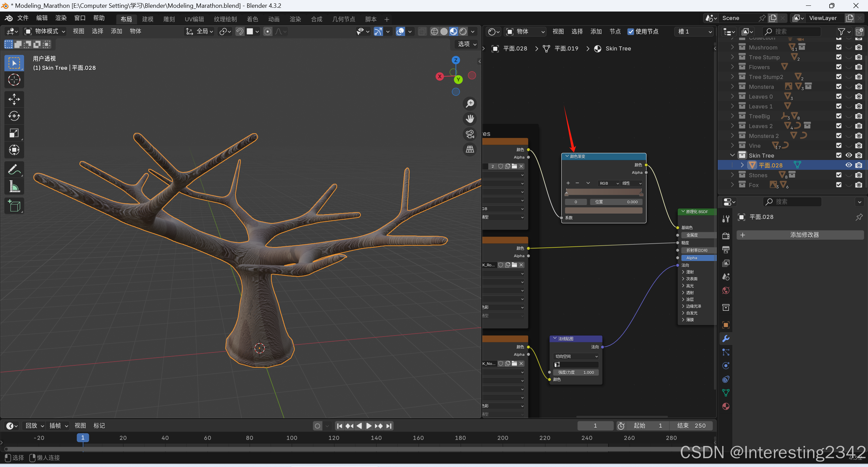Click the Add Cube tool

coord(14,206)
